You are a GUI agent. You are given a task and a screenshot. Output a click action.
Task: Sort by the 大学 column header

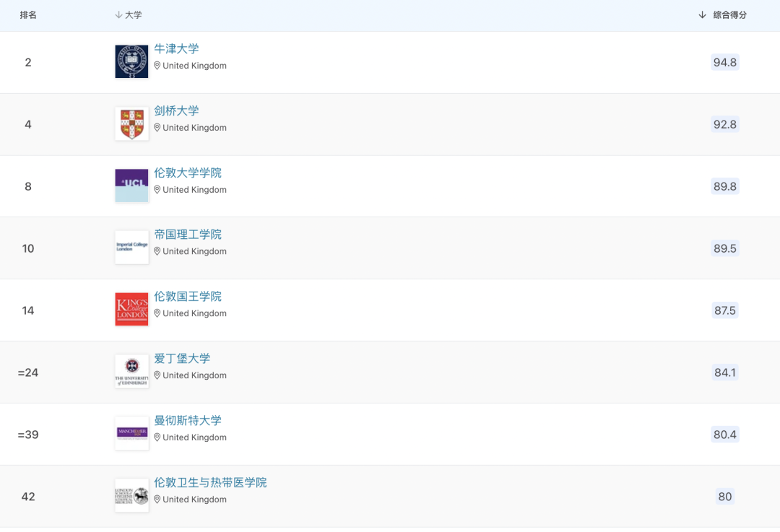(129, 15)
